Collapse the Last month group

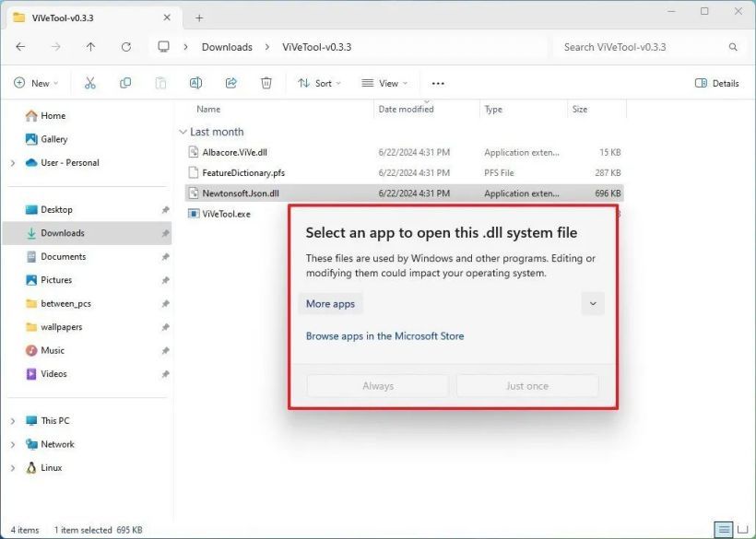(183, 132)
